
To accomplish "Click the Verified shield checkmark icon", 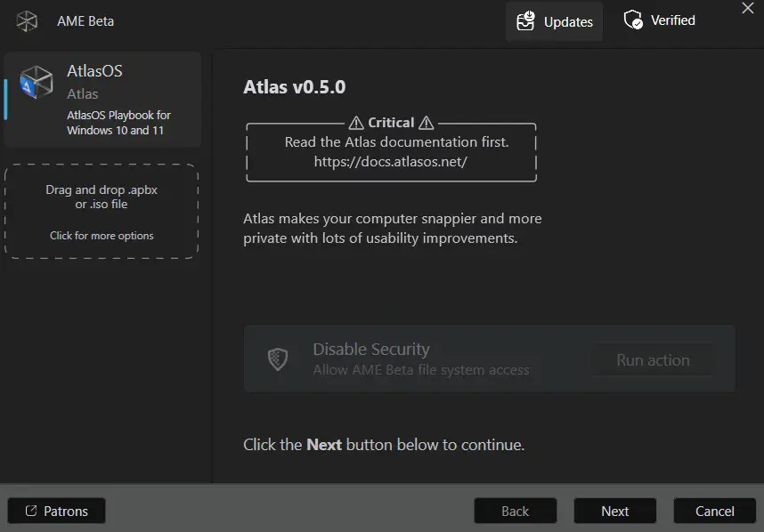I will [x=633, y=20].
